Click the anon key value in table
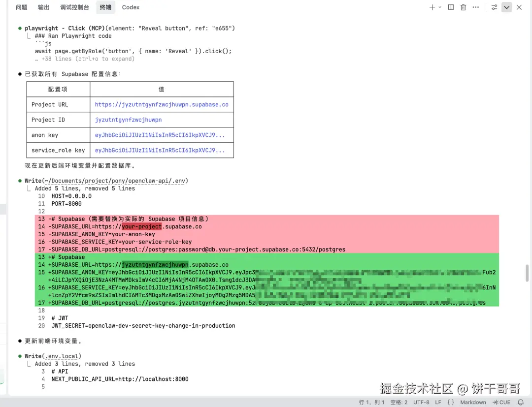 pos(160,135)
